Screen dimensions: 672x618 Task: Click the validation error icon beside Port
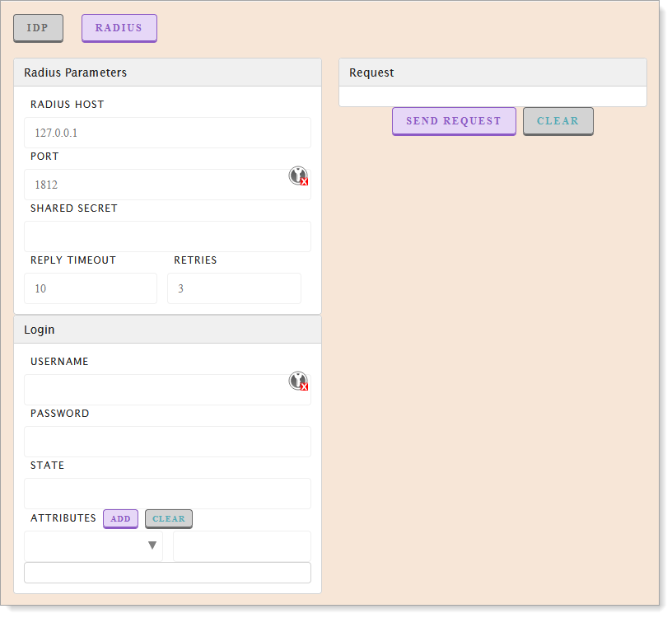click(299, 176)
